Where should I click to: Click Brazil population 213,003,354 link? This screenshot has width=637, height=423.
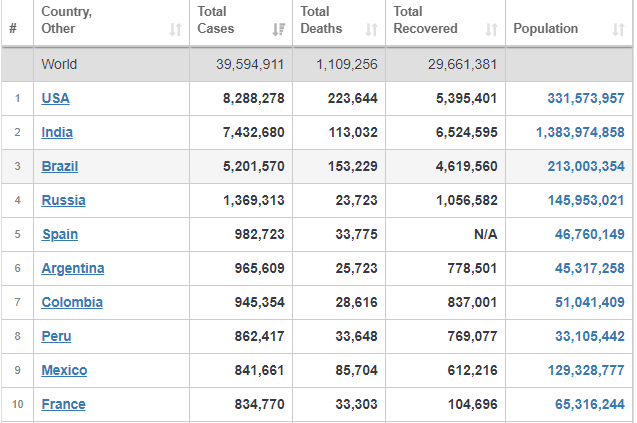coord(586,167)
